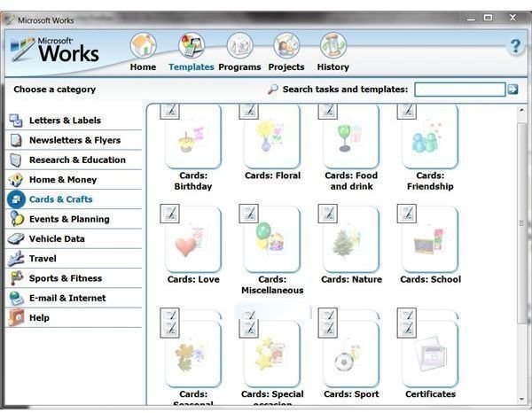Select the Sports & Fitness category

(66, 278)
